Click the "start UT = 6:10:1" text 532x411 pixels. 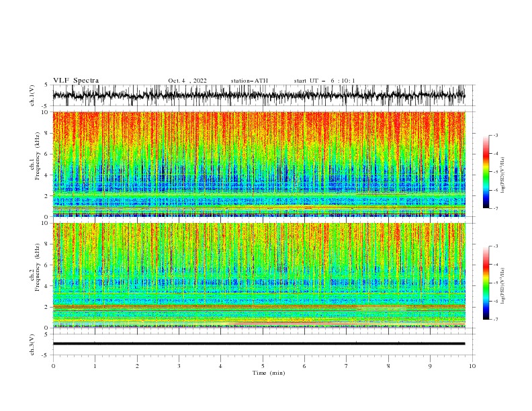click(x=324, y=81)
